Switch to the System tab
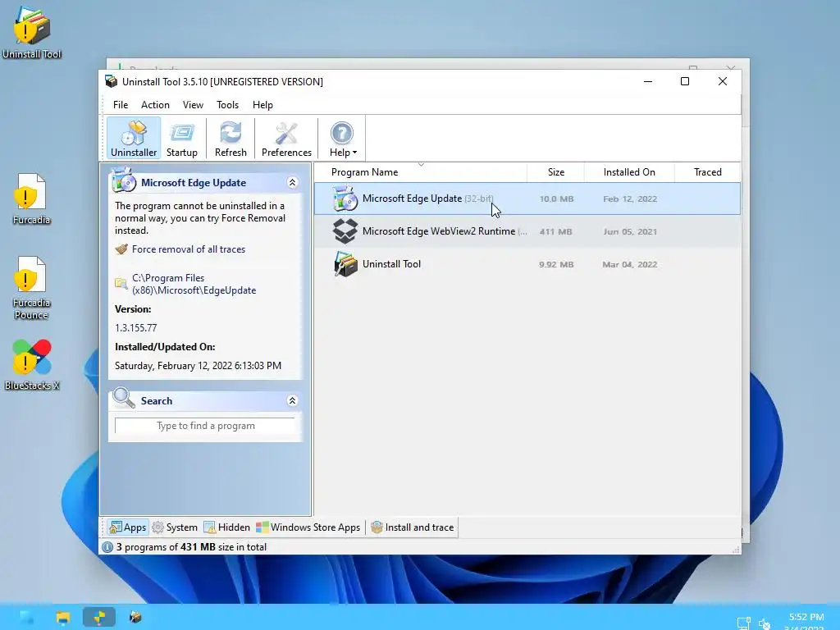The width and height of the screenshot is (840, 630). pyautogui.click(x=175, y=527)
